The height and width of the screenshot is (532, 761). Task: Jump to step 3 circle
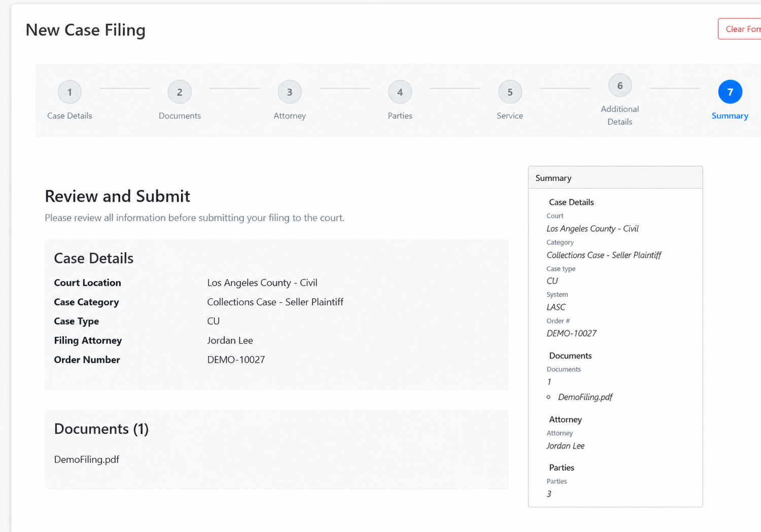[290, 92]
